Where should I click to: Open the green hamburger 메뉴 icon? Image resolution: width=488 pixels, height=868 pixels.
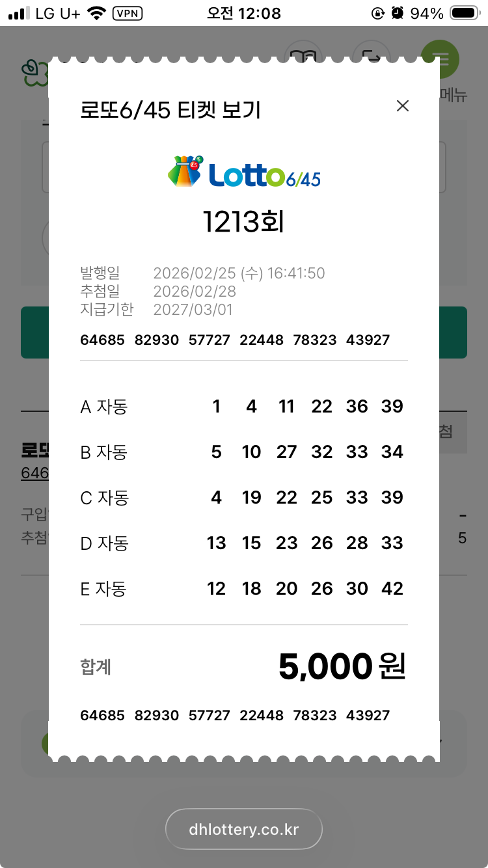441,59
